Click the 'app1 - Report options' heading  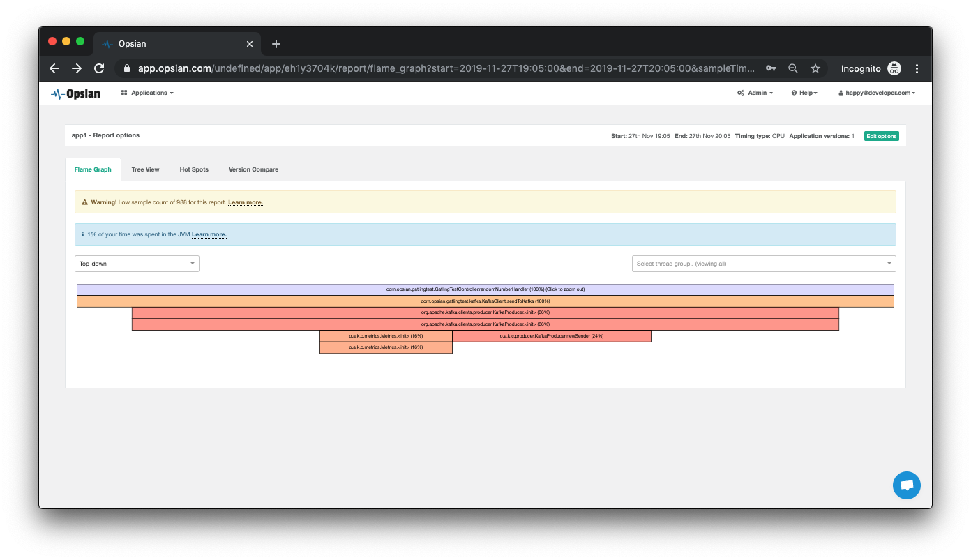(x=105, y=135)
